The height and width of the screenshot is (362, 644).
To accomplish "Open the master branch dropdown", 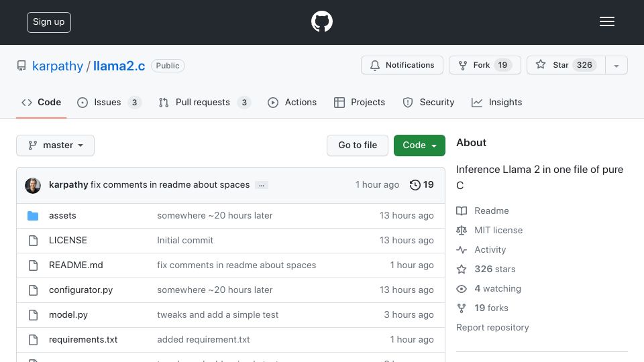I will pyautogui.click(x=55, y=145).
